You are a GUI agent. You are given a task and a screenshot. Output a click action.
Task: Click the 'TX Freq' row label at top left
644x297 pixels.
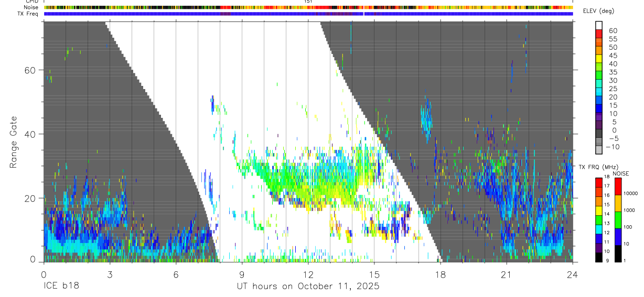(29, 14)
